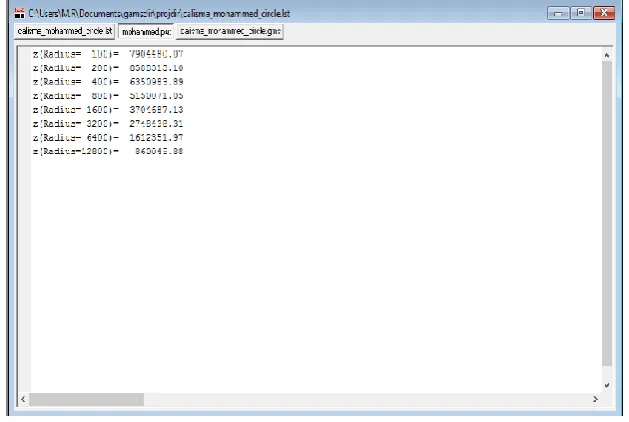This screenshot has height=422, width=629.
Task: Click the vertical scrollbar down arrow
Action: 607,385
